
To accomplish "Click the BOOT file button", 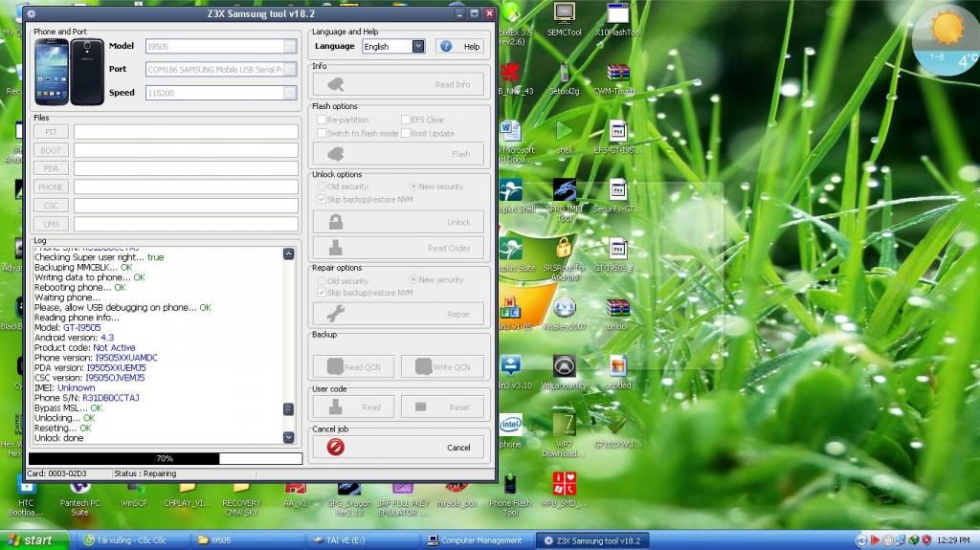I will 51,150.
